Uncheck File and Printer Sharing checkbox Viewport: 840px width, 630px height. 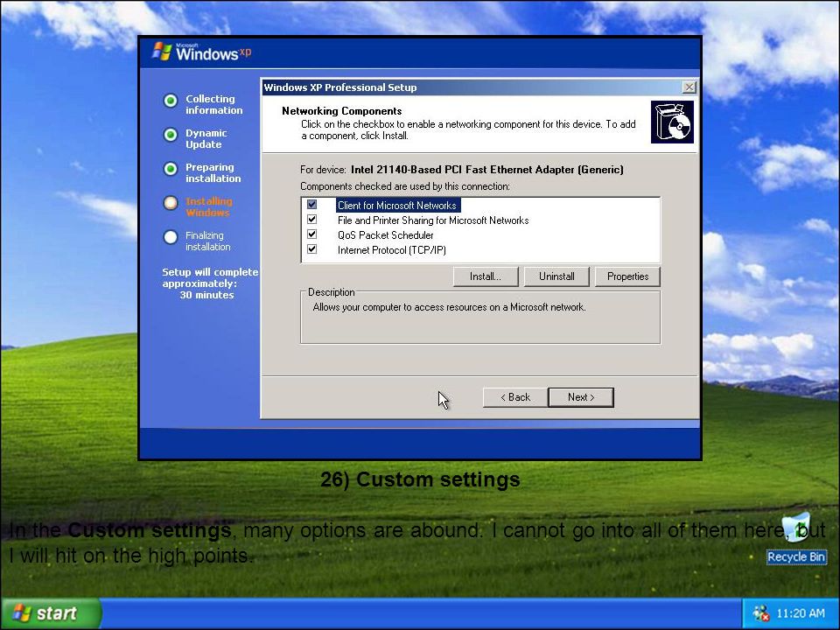pos(311,220)
